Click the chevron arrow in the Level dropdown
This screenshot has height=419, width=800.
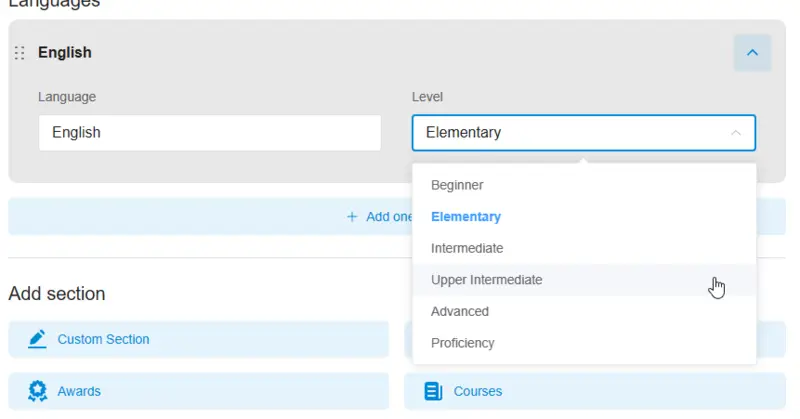(736, 132)
